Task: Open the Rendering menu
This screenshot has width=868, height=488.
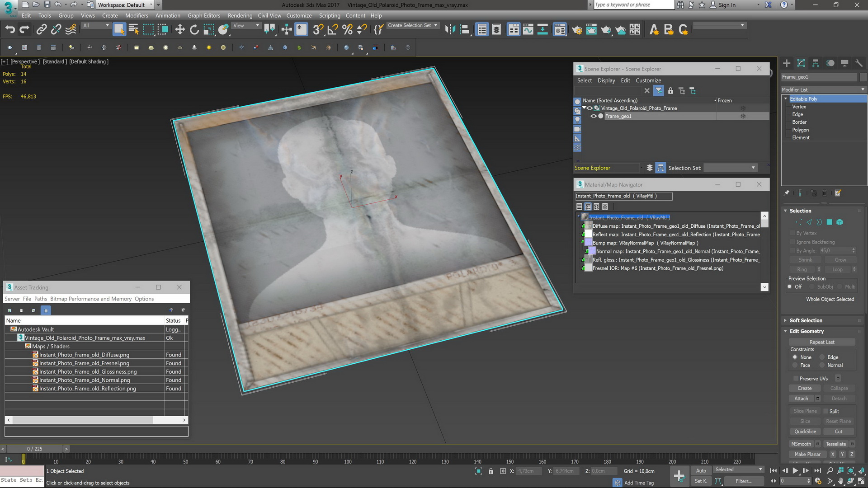Action: 240,15
